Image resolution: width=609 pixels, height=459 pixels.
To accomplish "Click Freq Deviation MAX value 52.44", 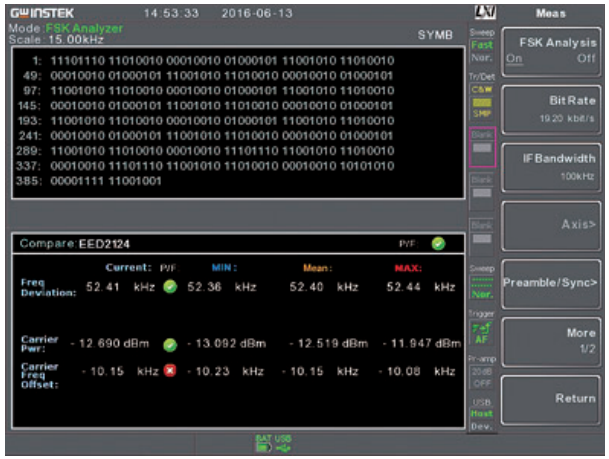I will 403,287.
